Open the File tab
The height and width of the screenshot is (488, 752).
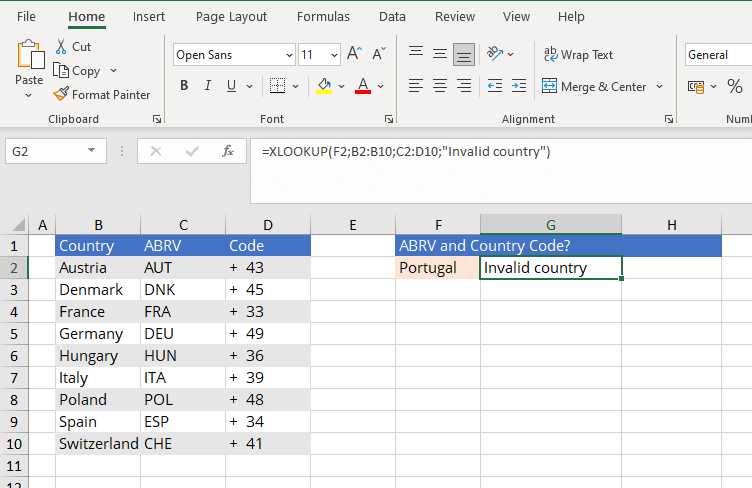26,17
